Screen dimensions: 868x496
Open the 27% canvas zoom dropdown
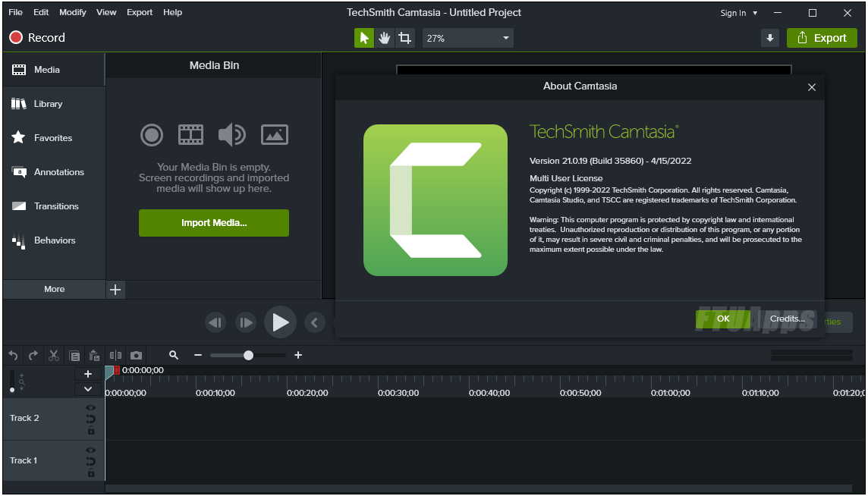[468, 38]
